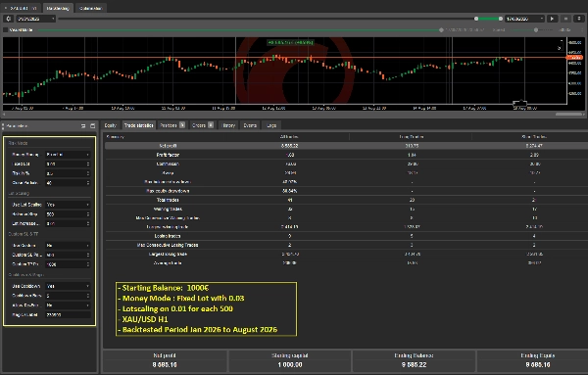
Task: Open the History tab
Action: click(228, 125)
